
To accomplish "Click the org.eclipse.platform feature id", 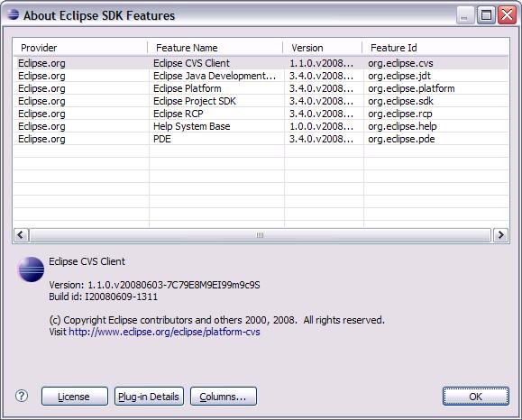I will [x=411, y=88].
